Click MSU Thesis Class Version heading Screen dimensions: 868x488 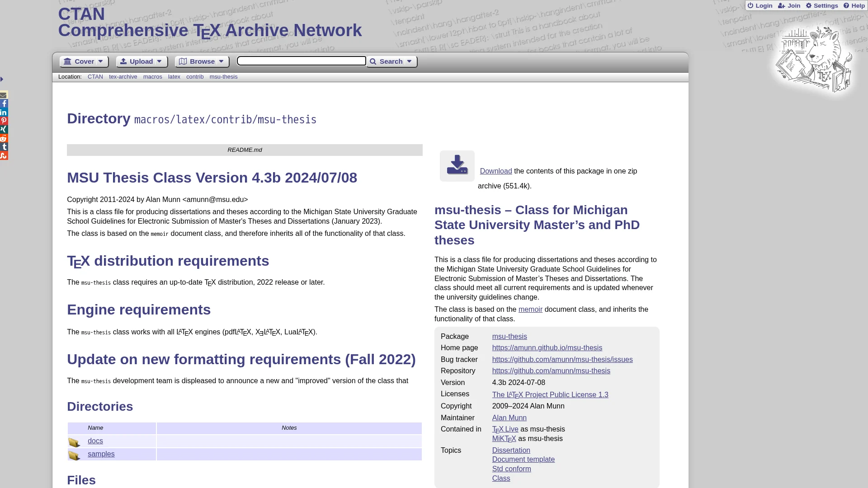pyautogui.click(x=212, y=178)
